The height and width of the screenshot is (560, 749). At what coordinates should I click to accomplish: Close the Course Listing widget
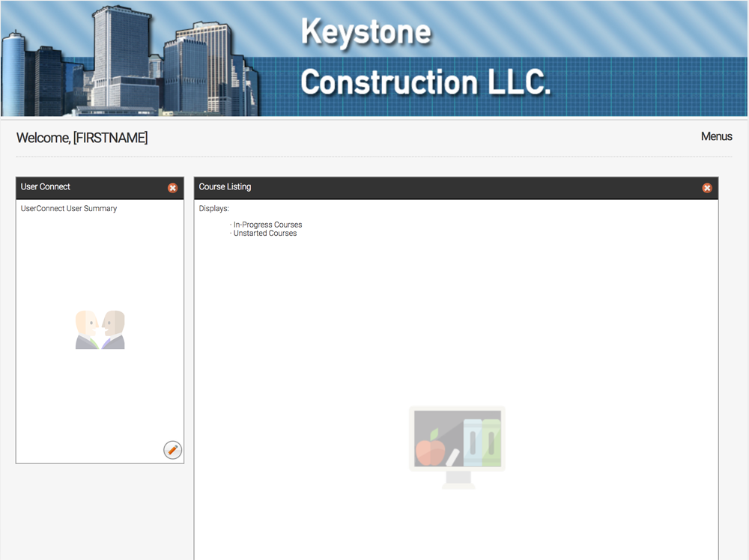click(x=707, y=188)
